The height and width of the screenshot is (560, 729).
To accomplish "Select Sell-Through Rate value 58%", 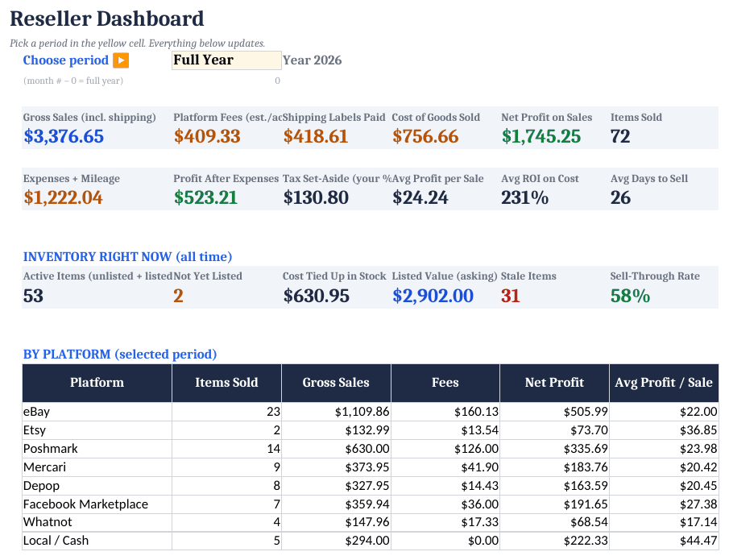I will tap(630, 296).
